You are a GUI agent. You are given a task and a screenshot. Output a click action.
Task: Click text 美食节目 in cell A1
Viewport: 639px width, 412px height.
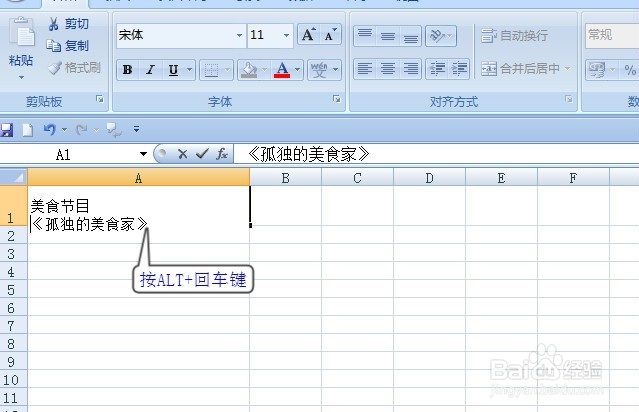click(60, 206)
